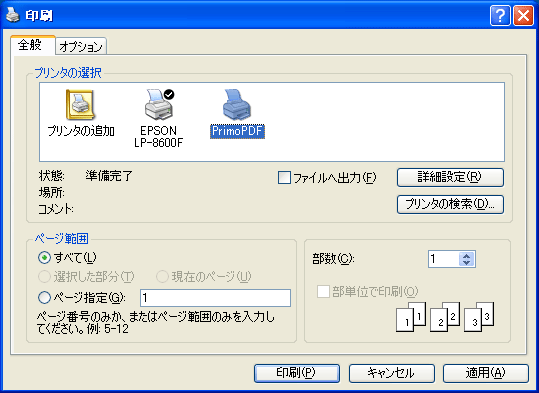Click the help question mark icon
Screen dimensions: 539x393
coord(500,15)
